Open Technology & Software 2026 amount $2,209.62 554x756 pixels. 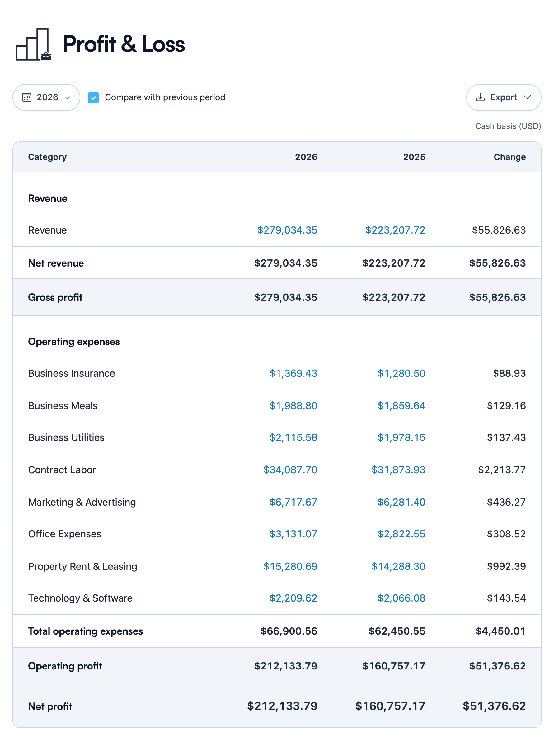click(x=293, y=598)
